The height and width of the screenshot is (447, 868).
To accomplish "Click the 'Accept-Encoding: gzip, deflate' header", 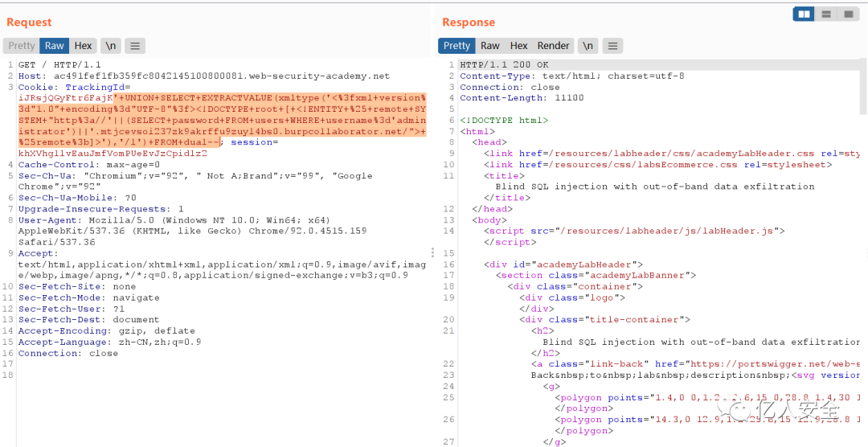I will [106, 330].
